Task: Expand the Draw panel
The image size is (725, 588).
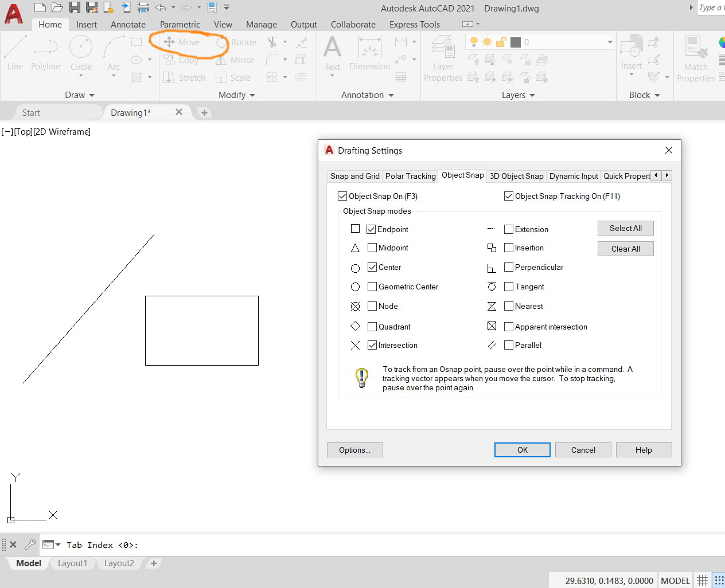Action: point(80,95)
